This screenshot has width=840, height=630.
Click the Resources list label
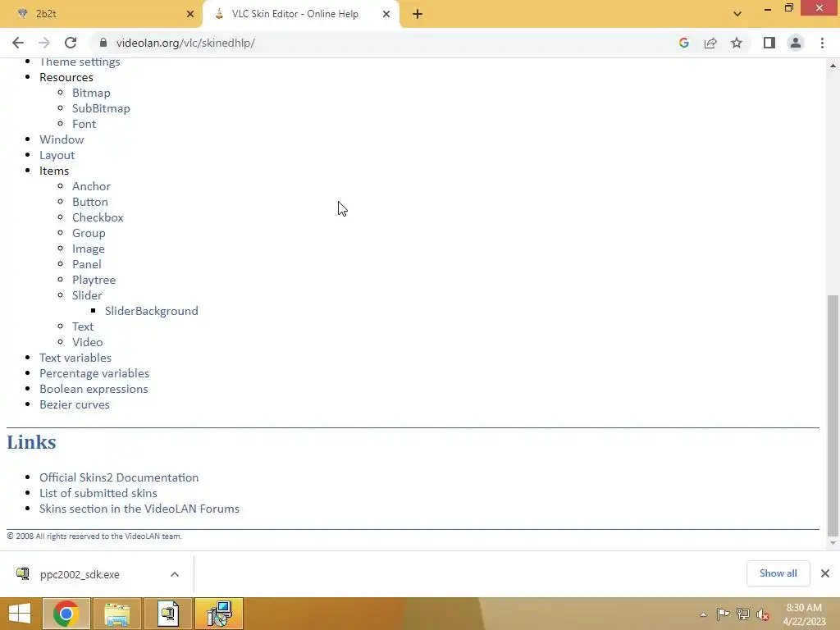[66, 77]
